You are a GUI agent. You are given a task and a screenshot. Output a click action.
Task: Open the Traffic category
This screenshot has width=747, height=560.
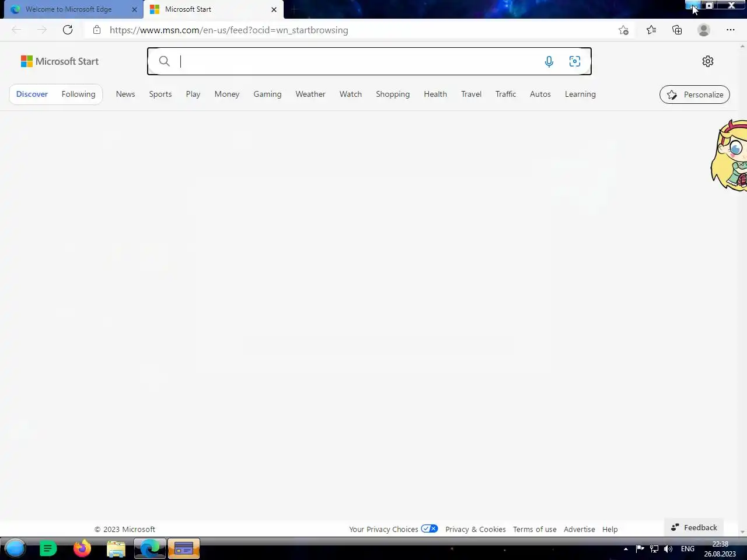[x=506, y=94]
